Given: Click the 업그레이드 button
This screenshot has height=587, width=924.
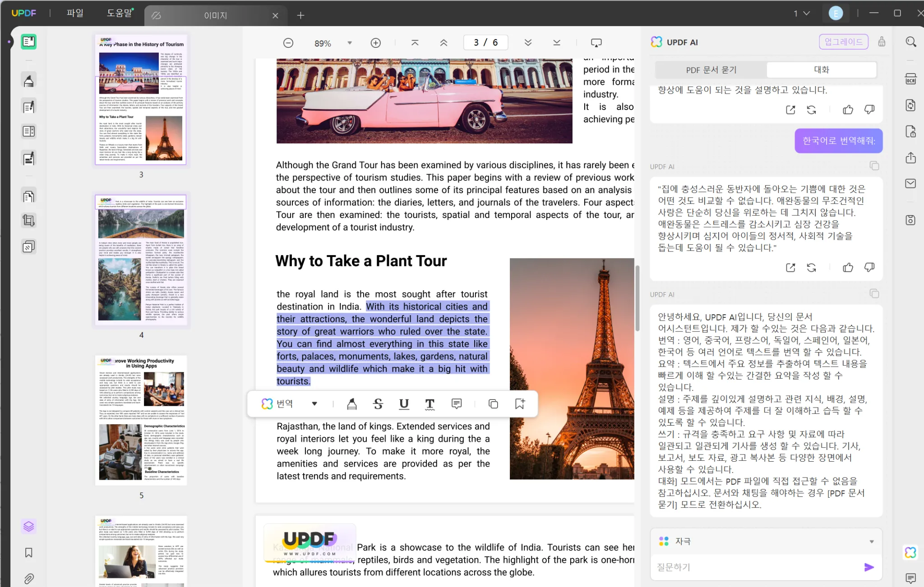Looking at the screenshot, I should point(844,42).
